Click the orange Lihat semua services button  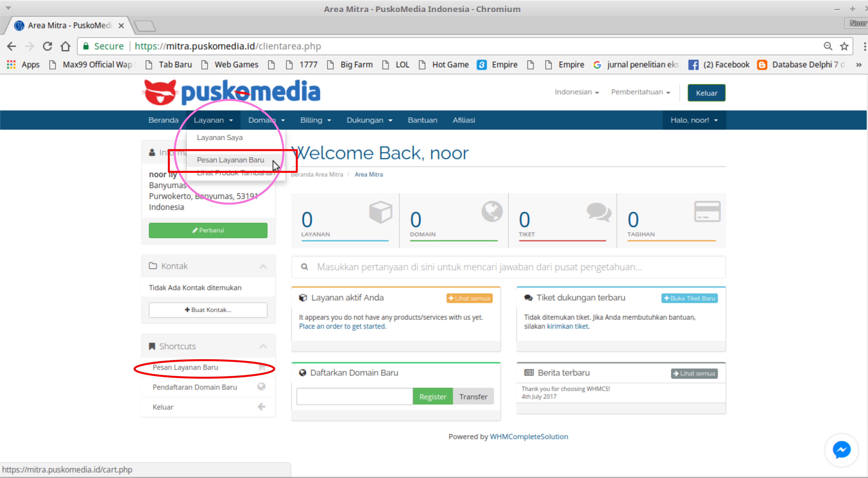click(469, 298)
